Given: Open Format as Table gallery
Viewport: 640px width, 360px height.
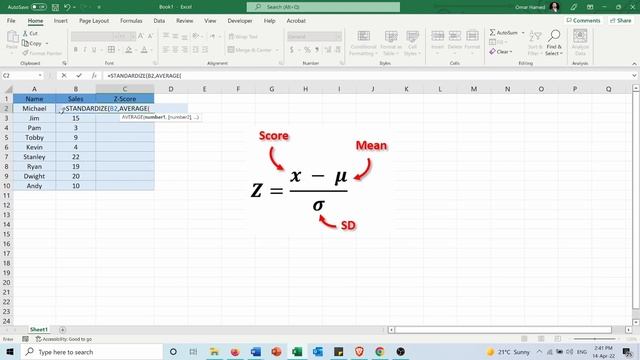Looking at the screenshot, I should (391, 43).
